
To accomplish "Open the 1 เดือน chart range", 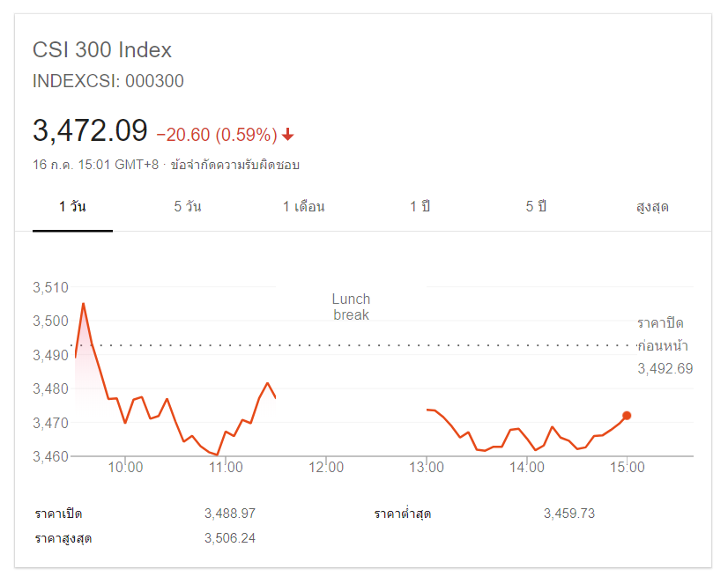I will (x=304, y=207).
